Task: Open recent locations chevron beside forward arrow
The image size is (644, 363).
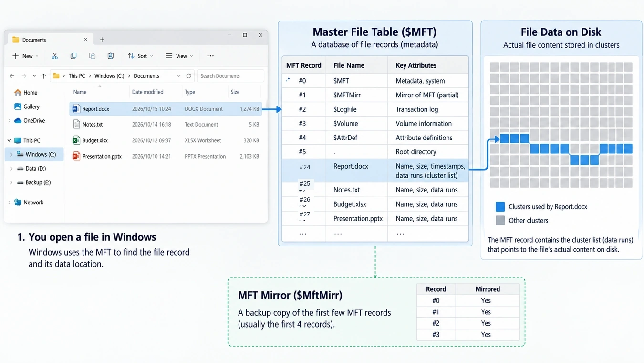Action: click(x=34, y=76)
